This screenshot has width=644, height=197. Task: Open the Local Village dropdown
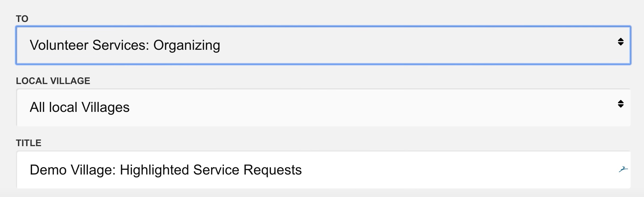pos(323,107)
